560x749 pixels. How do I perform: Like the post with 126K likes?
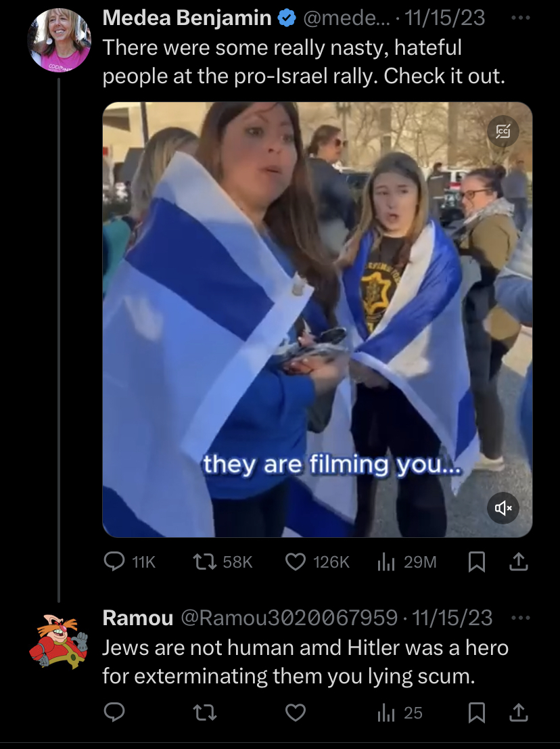(317, 562)
